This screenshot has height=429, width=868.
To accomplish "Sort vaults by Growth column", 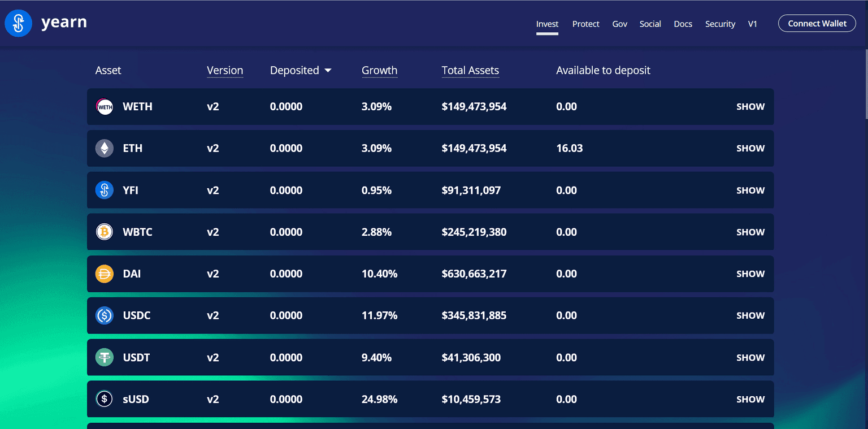I will pos(379,71).
